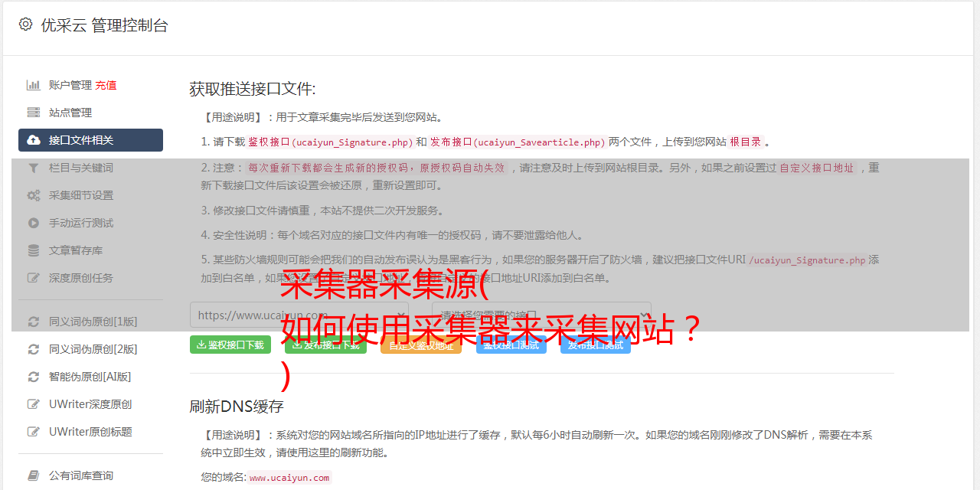Click the play circle icon for 手动运行测试
The image size is (980, 490).
coord(34,223)
